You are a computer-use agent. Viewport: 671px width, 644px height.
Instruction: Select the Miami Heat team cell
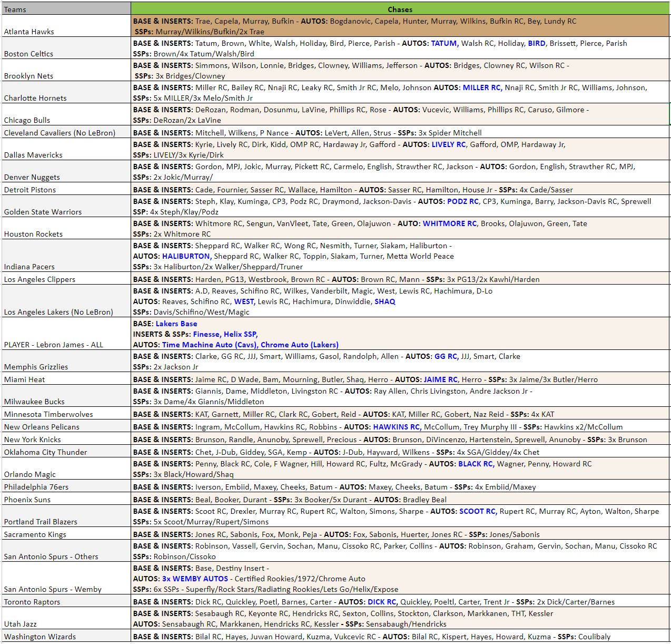coord(66,379)
